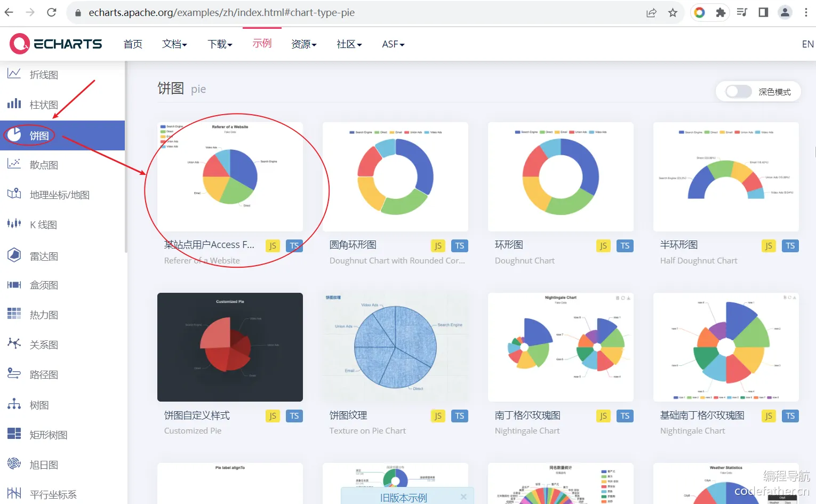The width and height of the screenshot is (816, 504).
Task: Open the Chrome three-dot menu
Action: pyautogui.click(x=806, y=12)
